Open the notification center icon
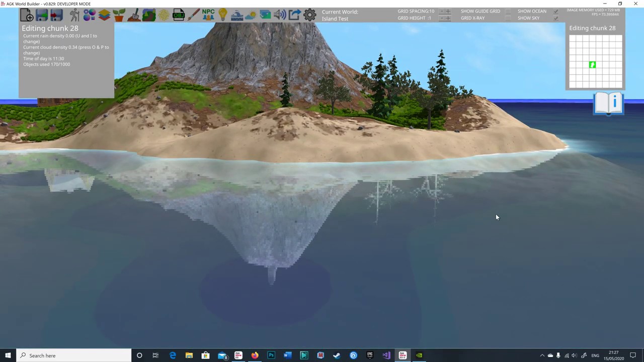The height and width of the screenshot is (362, 644). click(x=633, y=355)
